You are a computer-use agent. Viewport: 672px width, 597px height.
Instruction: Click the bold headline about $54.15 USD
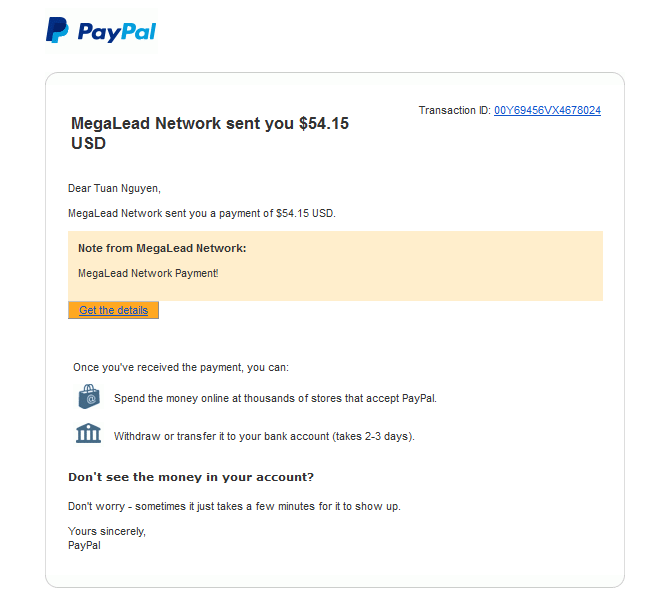pos(209,133)
